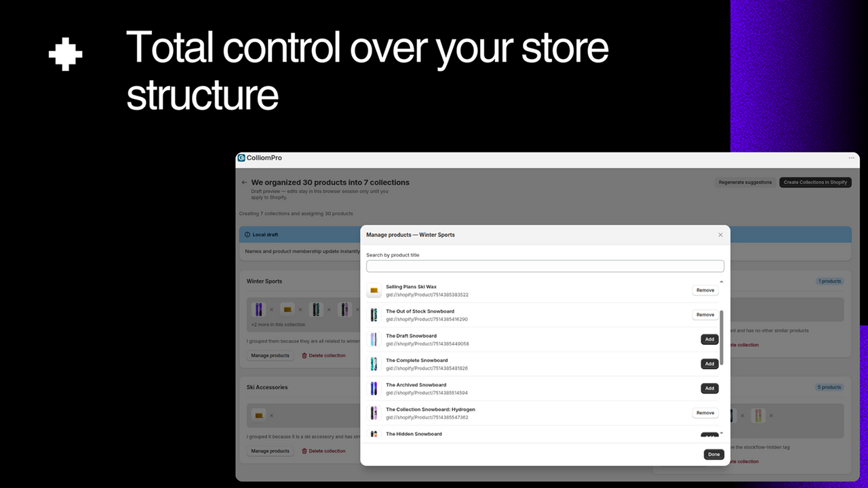Click the ColliomPro logo icon
Image resolution: width=868 pixels, height=488 pixels.
tap(241, 158)
